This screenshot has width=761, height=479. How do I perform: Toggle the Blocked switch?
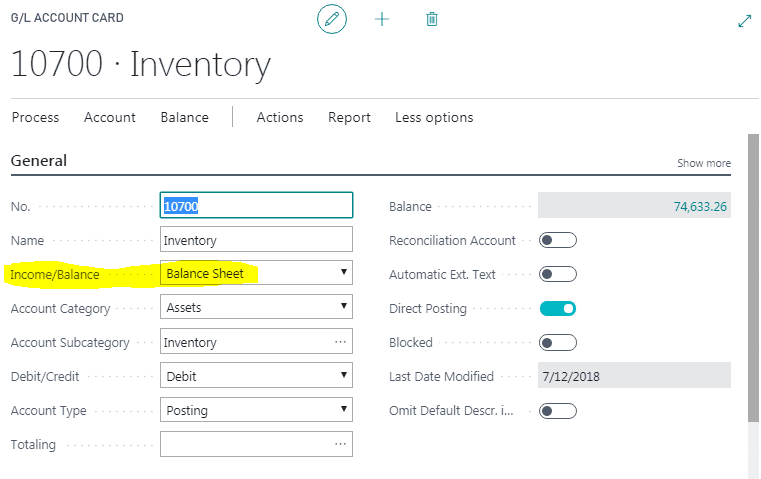click(x=558, y=342)
